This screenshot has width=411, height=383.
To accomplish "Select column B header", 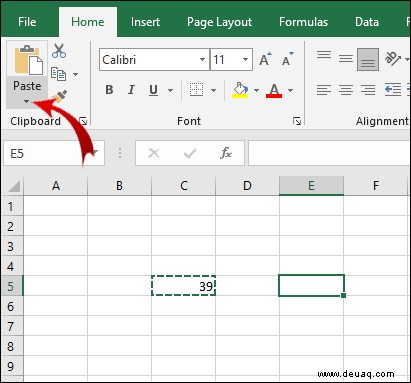I will coord(119,186).
